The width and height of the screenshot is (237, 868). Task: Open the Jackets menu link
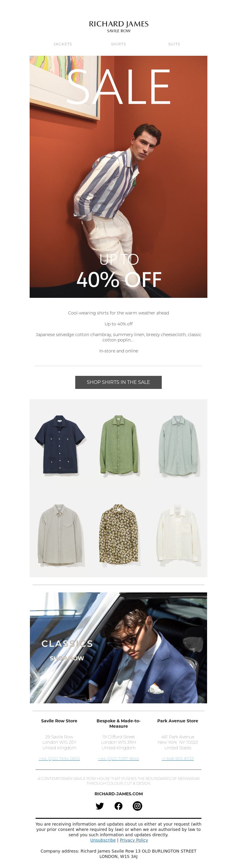pyautogui.click(x=63, y=44)
